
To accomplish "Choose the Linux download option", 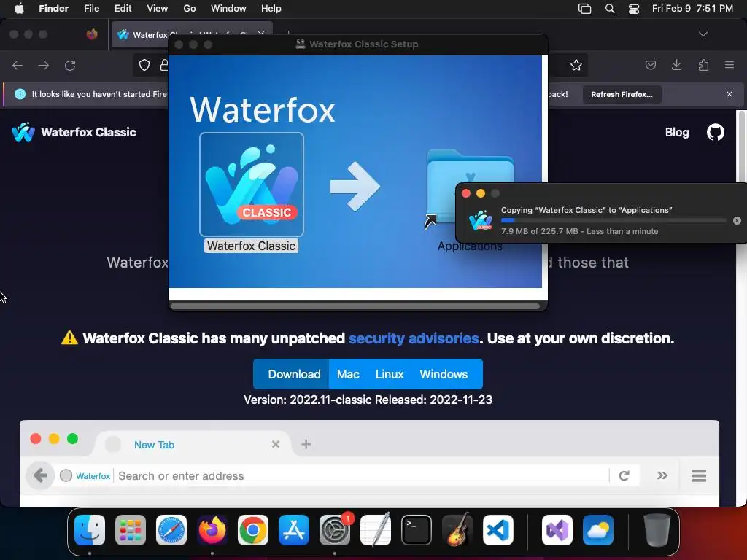I will (x=390, y=374).
